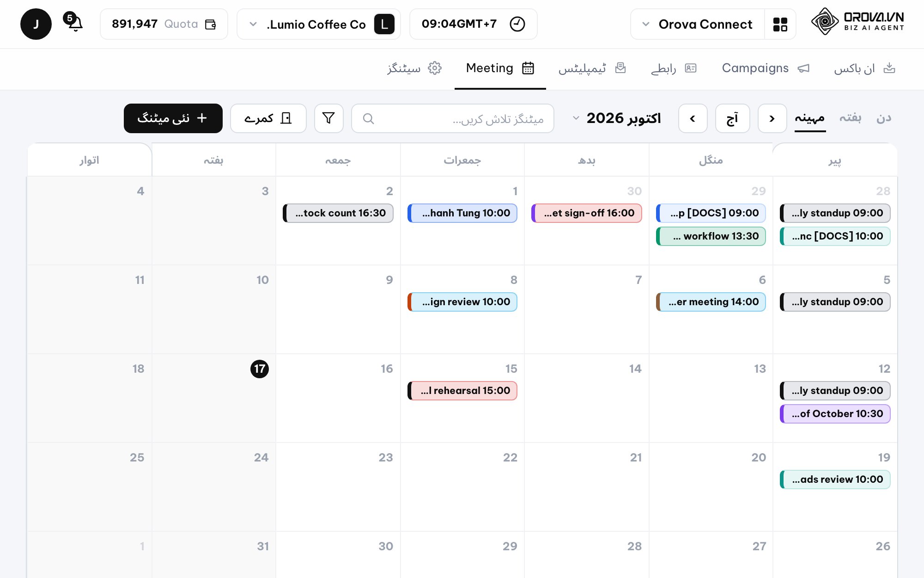
Task: Click the 09:04 GMT+7 time button
Action: pos(474,24)
